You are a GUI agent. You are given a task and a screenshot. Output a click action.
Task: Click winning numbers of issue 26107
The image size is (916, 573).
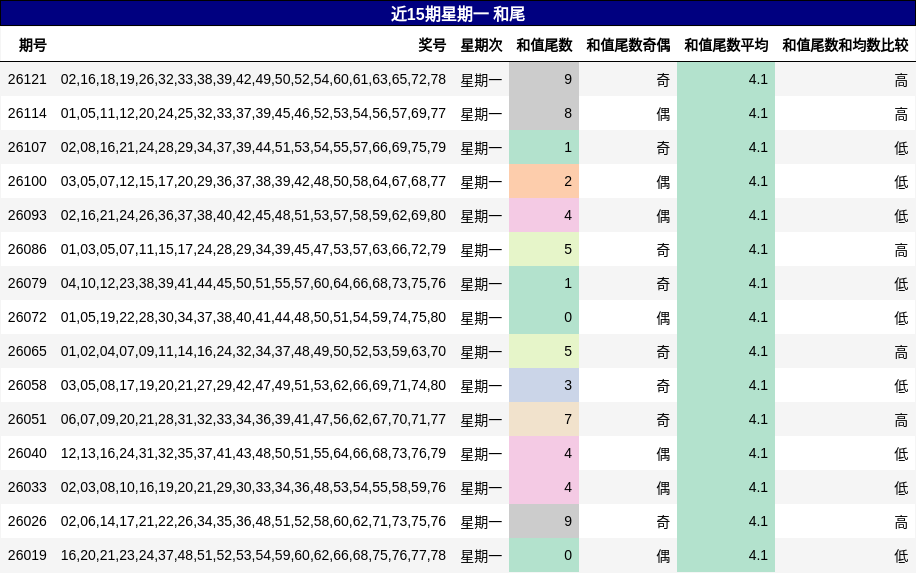pos(253,147)
